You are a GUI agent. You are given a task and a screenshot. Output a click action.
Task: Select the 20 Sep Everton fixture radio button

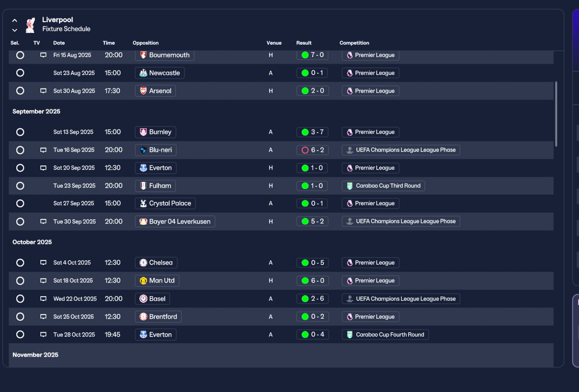pyautogui.click(x=20, y=168)
